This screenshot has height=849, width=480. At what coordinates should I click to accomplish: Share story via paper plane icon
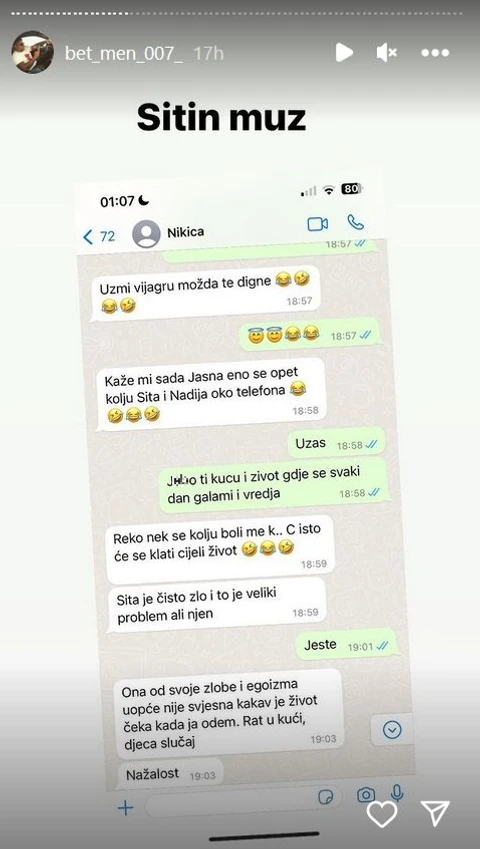pyautogui.click(x=435, y=813)
